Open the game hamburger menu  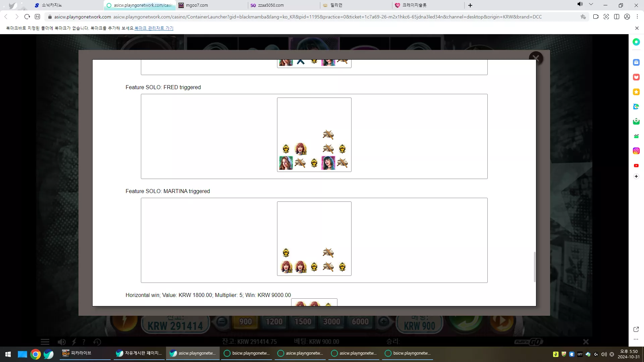pyautogui.click(x=45, y=342)
